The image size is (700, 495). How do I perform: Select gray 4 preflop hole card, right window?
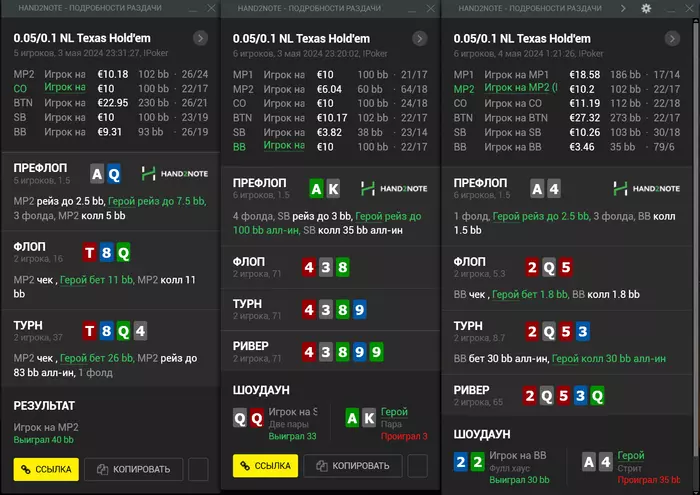[554, 189]
